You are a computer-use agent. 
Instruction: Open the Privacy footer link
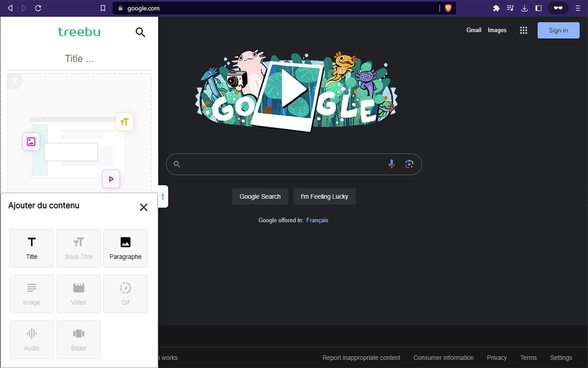497,357
